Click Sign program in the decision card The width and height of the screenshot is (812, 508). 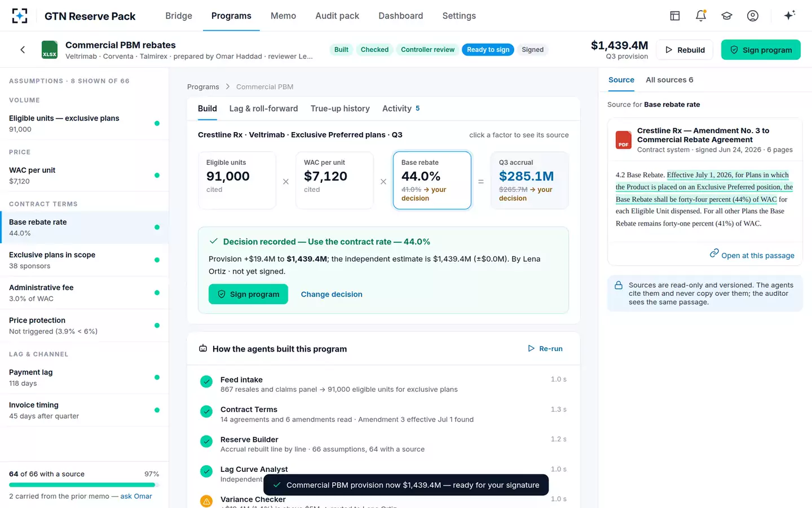248,294
